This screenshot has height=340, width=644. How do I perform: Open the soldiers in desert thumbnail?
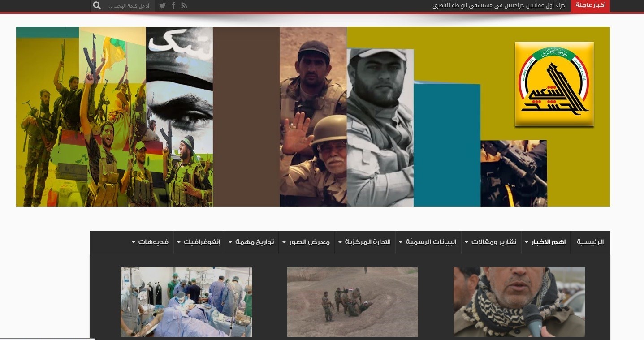(352, 301)
